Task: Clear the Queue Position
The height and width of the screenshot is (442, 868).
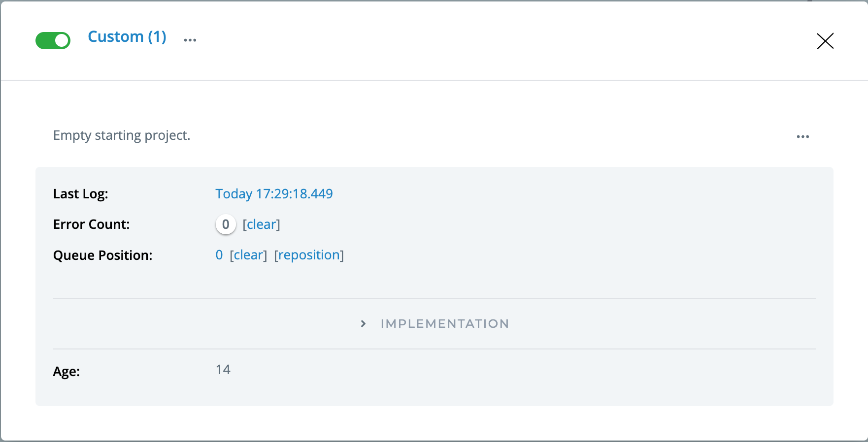Action: [x=248, y=255]
